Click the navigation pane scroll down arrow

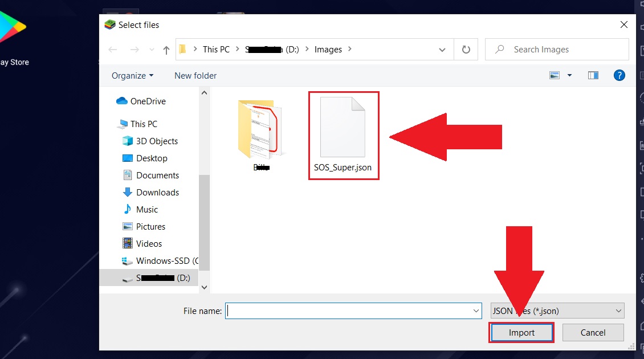point(204,287)
